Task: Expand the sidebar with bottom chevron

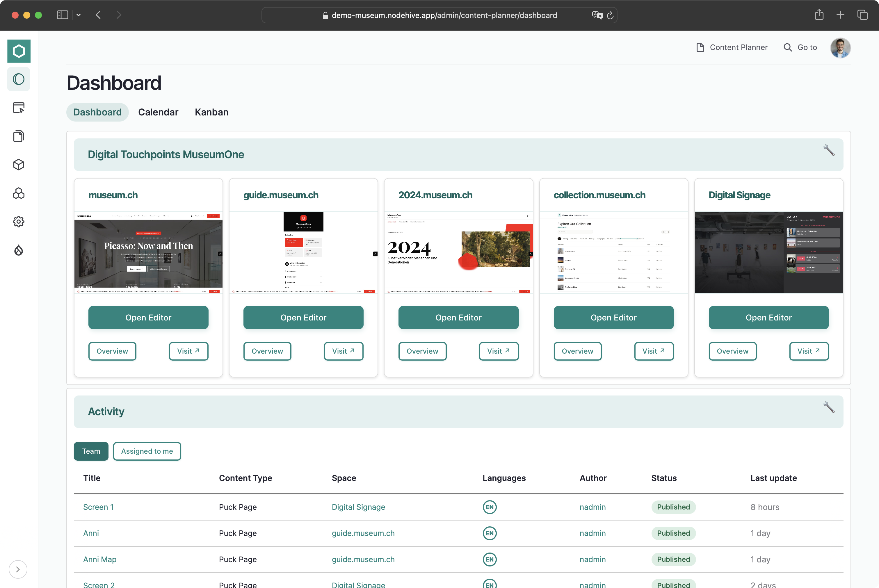Action: pyautogui.click(x=18, y=569)
